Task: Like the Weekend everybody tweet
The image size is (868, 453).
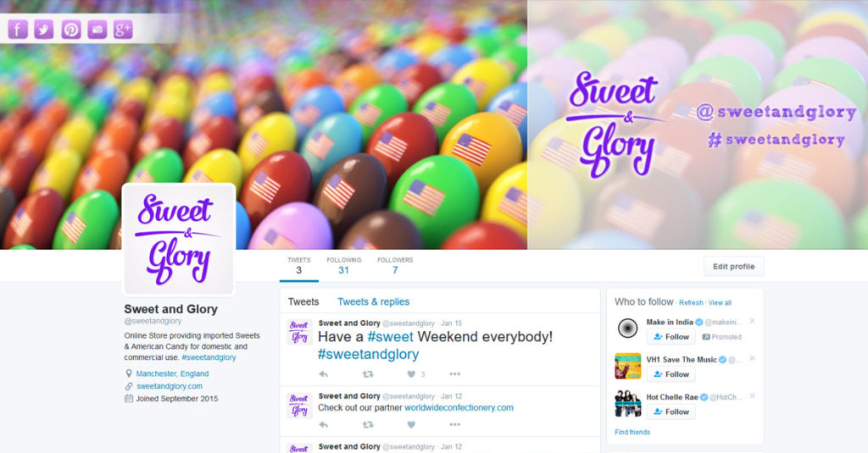Action: click(411, 374)
